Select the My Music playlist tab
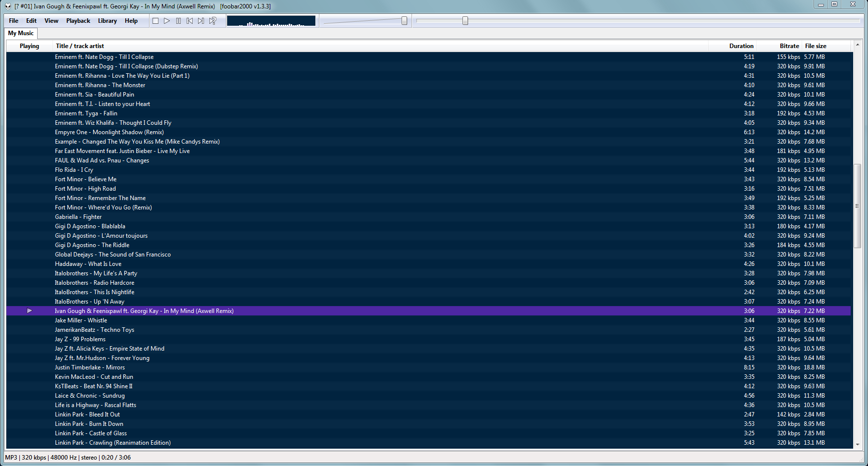 (x=21, y=33)
